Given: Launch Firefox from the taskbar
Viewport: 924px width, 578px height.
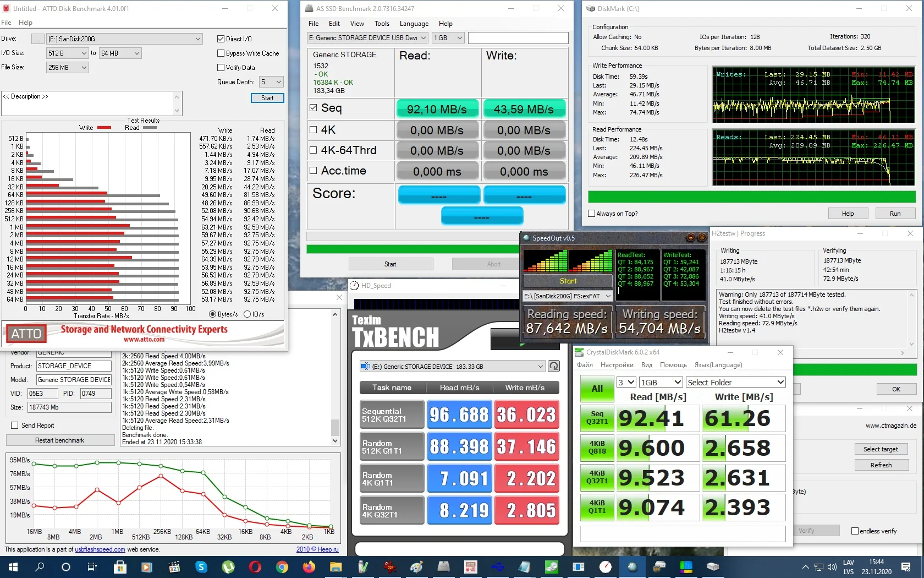Looking at the screenshot, I should point(309,566).
